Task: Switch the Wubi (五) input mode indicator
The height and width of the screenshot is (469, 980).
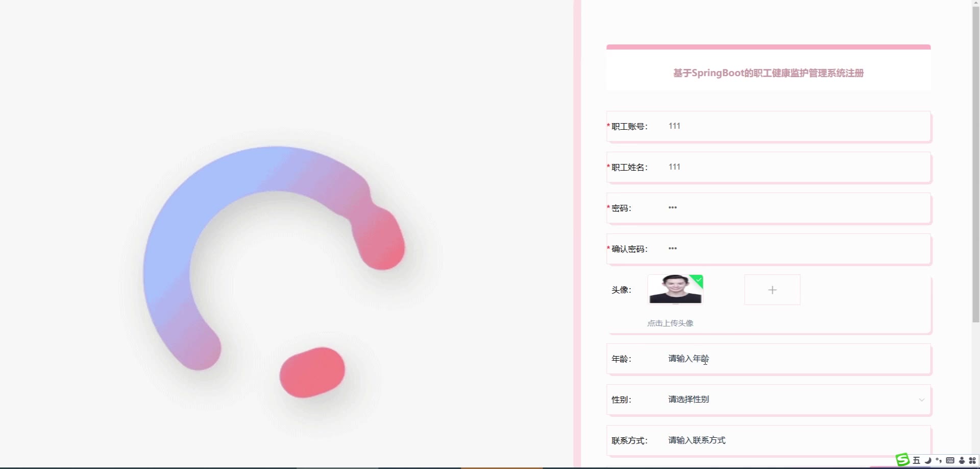Action: [x=917, y=460]
